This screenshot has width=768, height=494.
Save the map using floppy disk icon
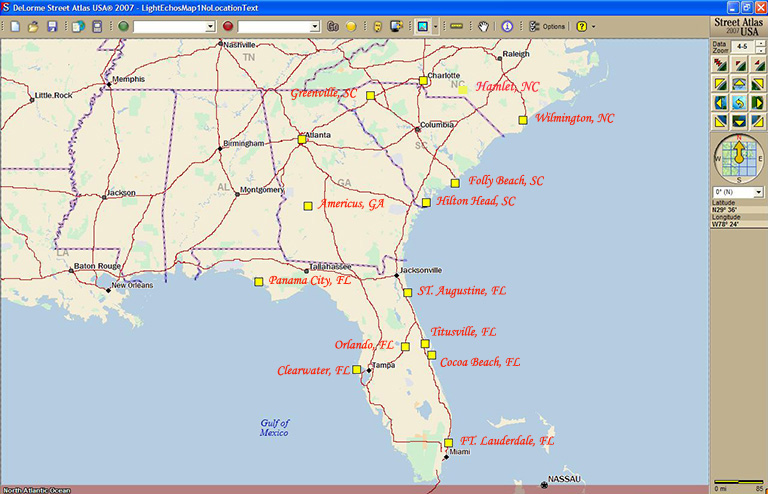click(x=51, y=26)
